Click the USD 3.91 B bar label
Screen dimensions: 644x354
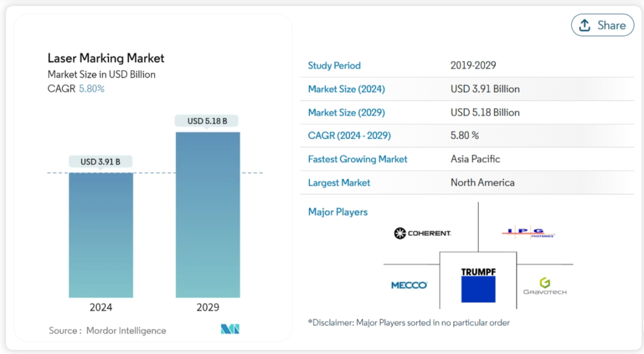(100, 162)
